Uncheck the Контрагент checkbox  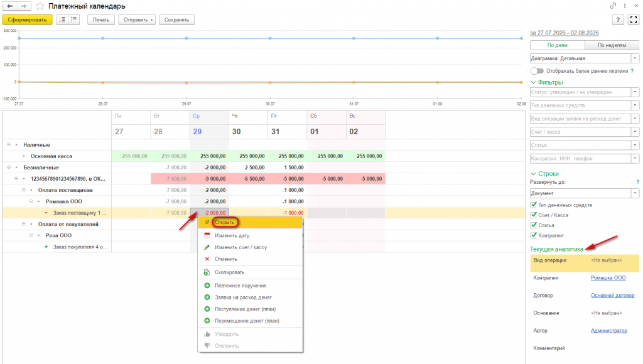(x=534, y=236)
